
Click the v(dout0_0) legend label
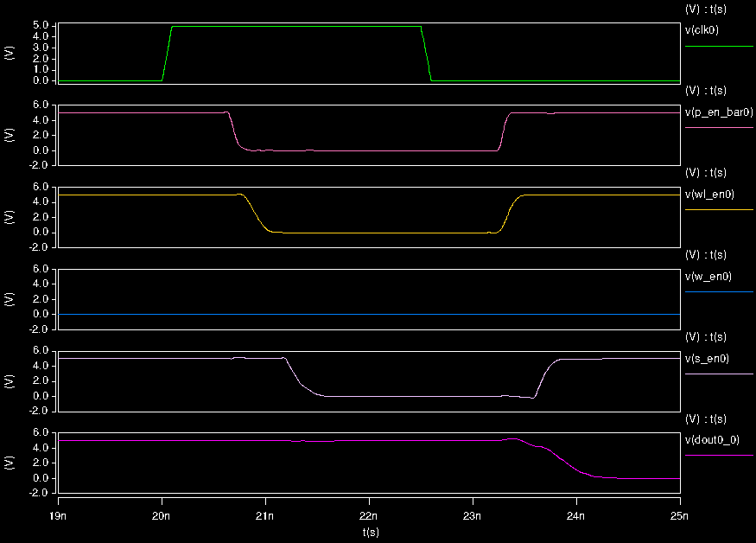pos(713,439)
